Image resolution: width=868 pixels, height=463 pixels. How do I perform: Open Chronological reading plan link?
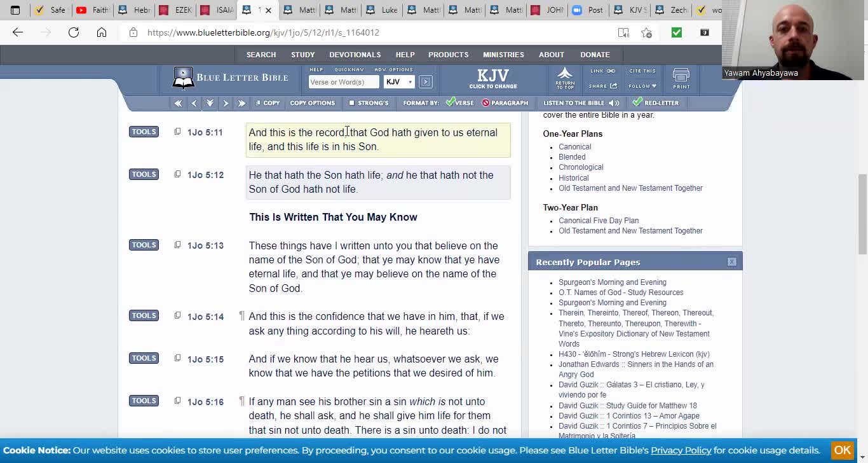pos(581,167)
